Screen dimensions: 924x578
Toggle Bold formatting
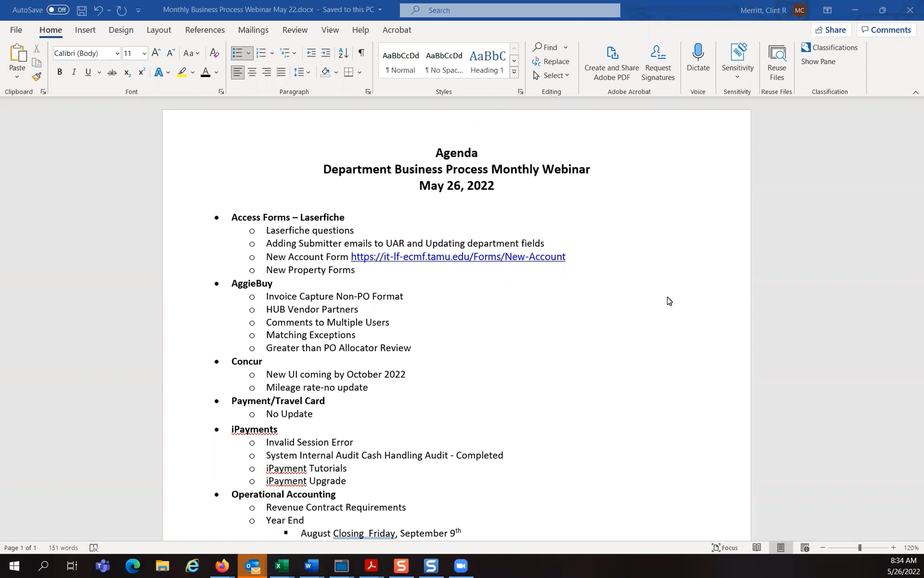coord(59,72)
